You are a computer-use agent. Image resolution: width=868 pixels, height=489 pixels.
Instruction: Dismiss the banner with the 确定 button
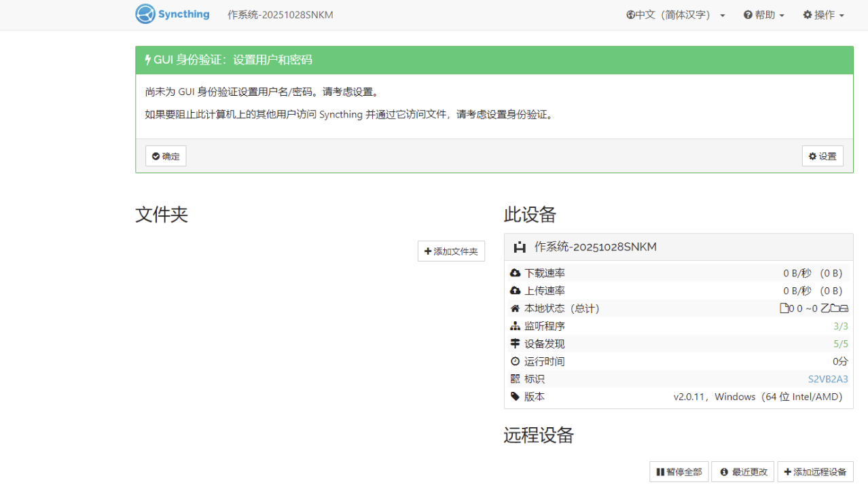[x=165, y=156]
